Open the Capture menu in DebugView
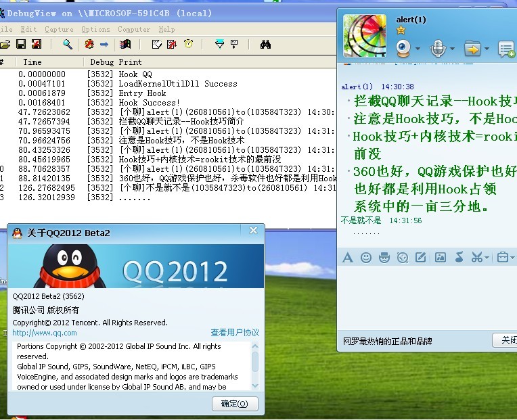Screen dimensions: 517x420 (60, 29)
